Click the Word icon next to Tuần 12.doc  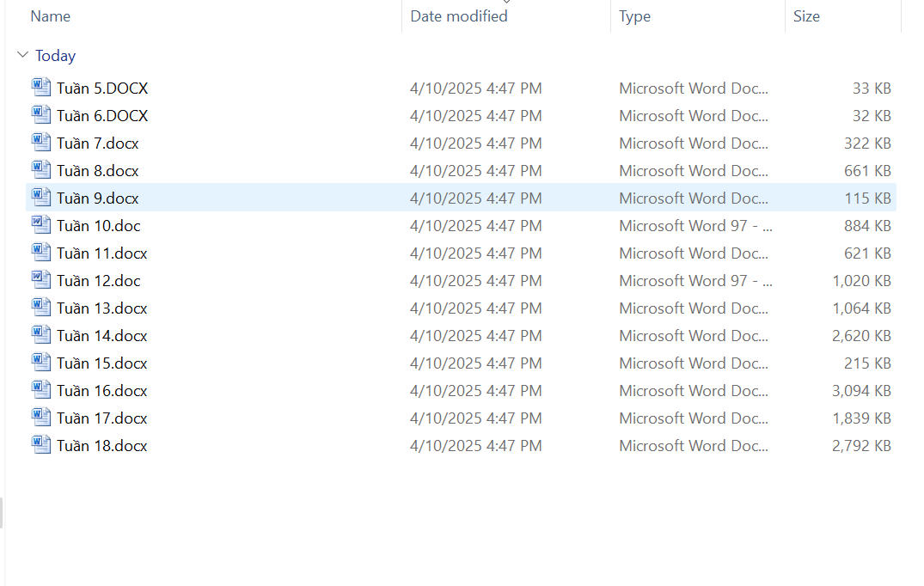41,280
